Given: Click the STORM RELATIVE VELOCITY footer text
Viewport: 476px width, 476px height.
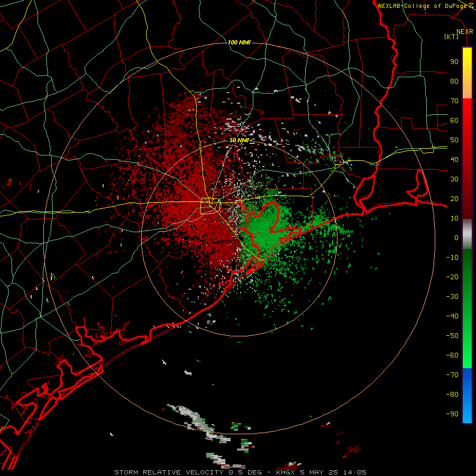Looking at the screenshot, I should (169, 472).
